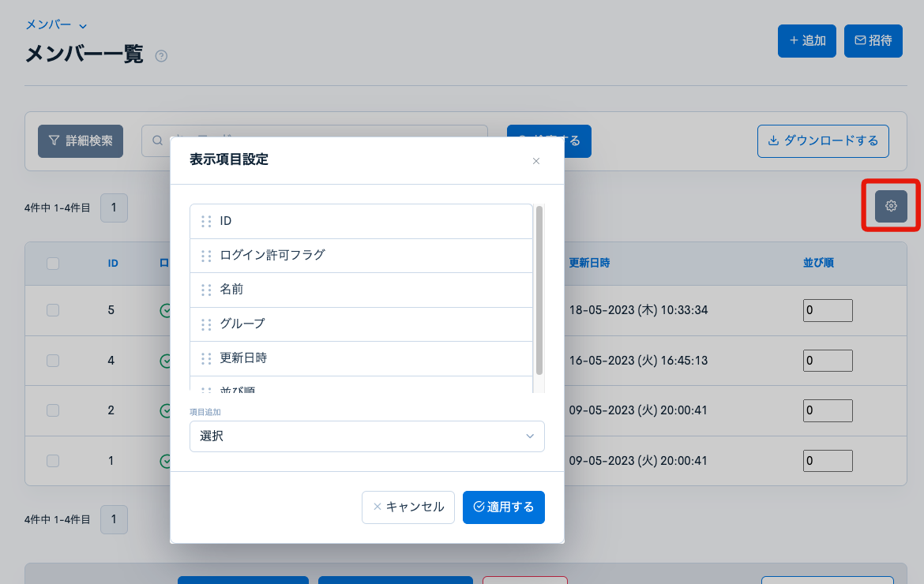
Task: Click the date 18-05-2023 (木) 10:33:34
Action: (x=638, y=310)
